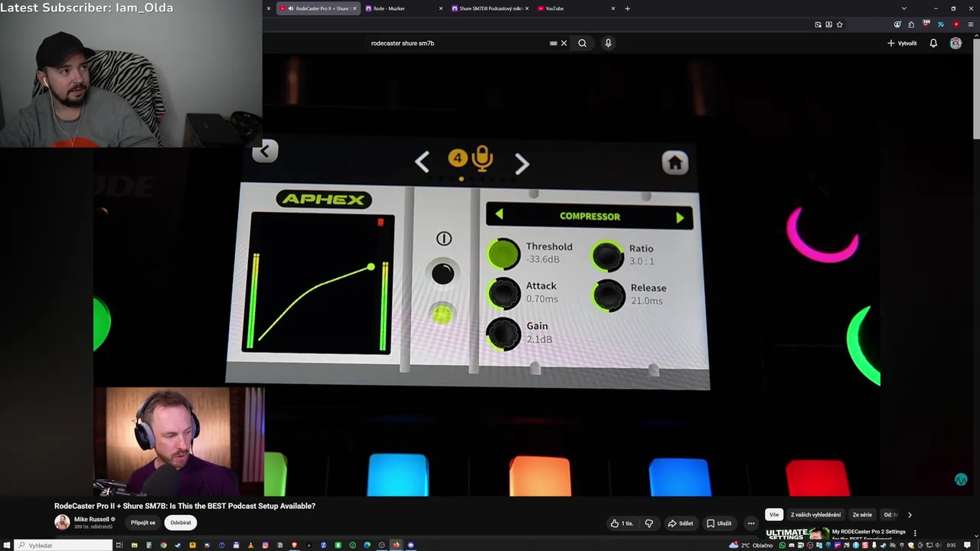
Task: Select the Z vašich vyhledávání chip
Action: tap(815, 515)
